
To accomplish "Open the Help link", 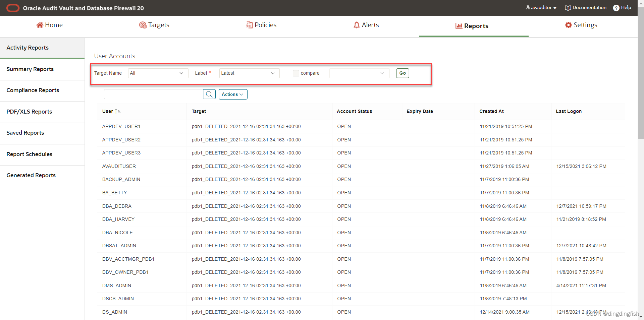I will coord(622,7).
